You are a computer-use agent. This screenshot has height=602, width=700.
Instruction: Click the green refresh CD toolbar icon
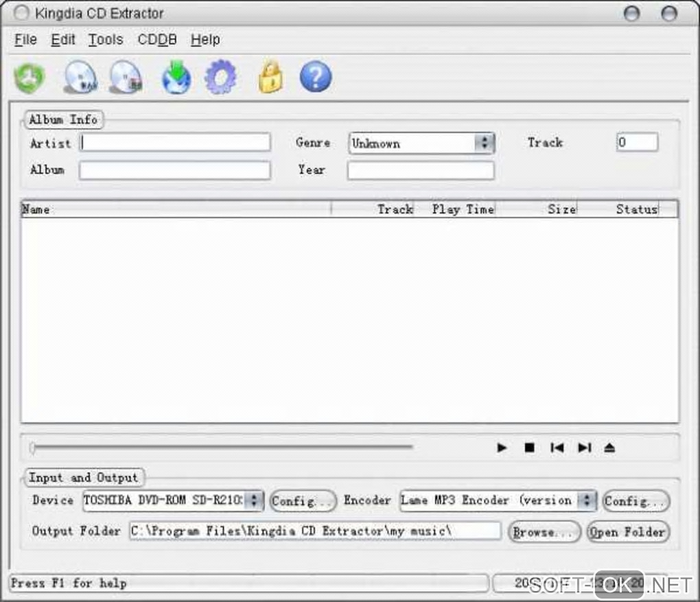[x=30, y=78]
